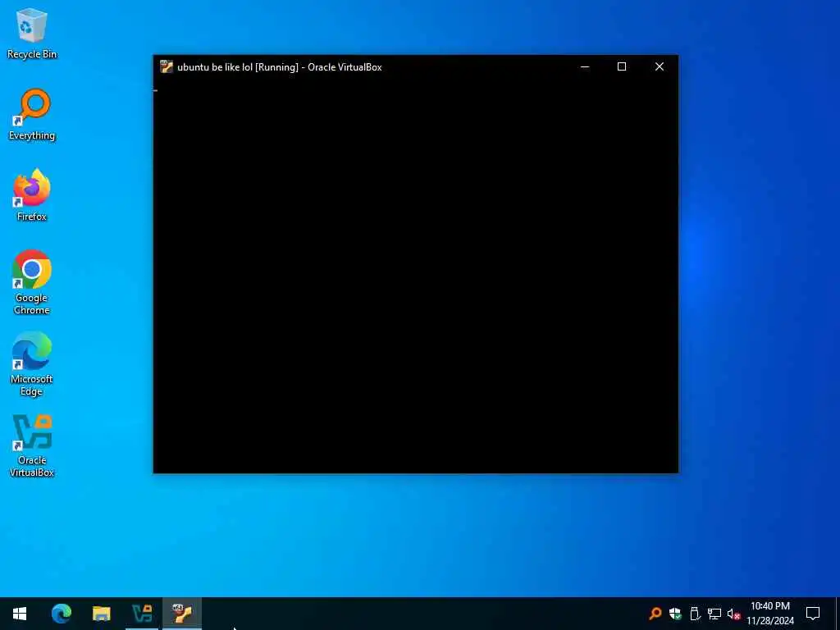The width and height of the screenshot is (840, 630).
Task: Open the Recycle Bin desktop icon
Action: (32, 33)
